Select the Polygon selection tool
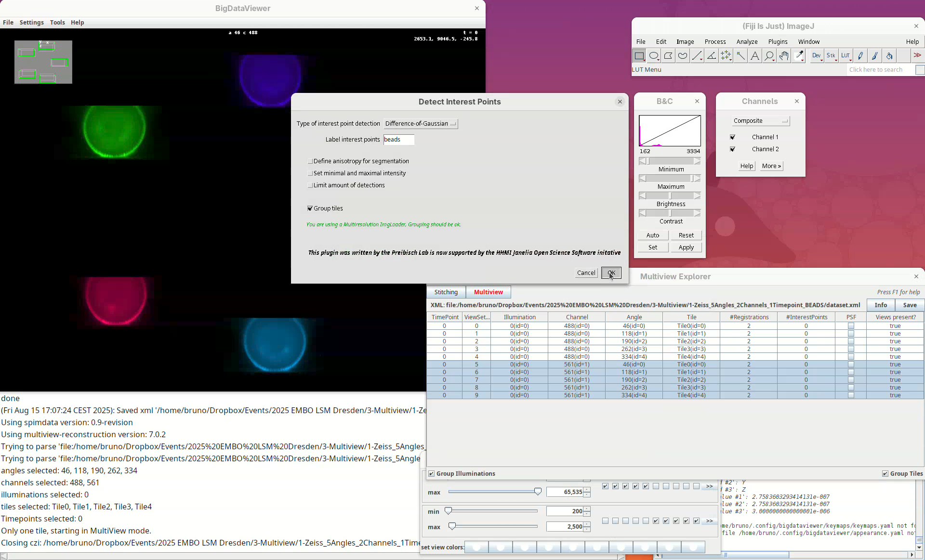The width and height of the screenshot is (925, 560). 668,56
